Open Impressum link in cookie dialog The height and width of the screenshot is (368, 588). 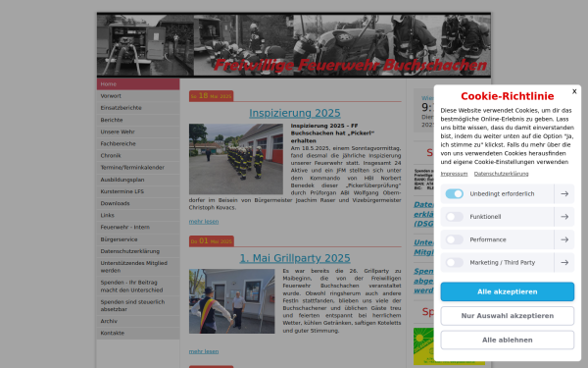coord(454,174)
